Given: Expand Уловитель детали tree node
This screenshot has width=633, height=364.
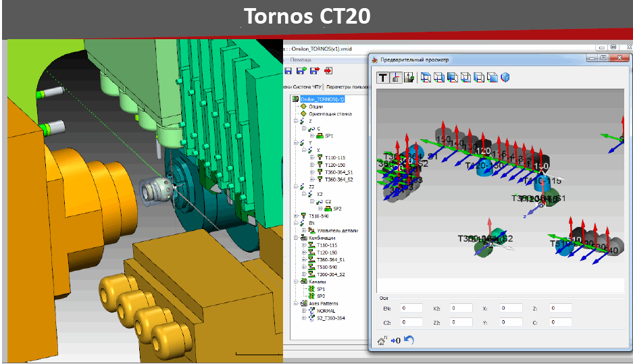Looking at the screenshot, I should 304,230.
